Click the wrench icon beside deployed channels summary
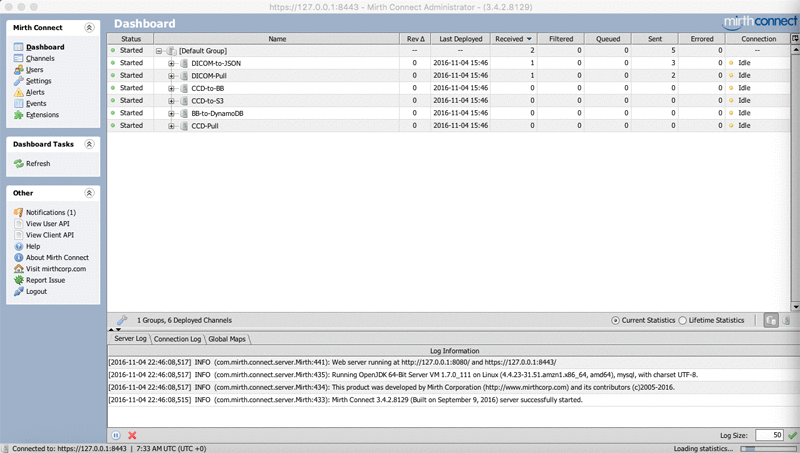This screenshot has width=800, height=453. (x=122, y=320)
